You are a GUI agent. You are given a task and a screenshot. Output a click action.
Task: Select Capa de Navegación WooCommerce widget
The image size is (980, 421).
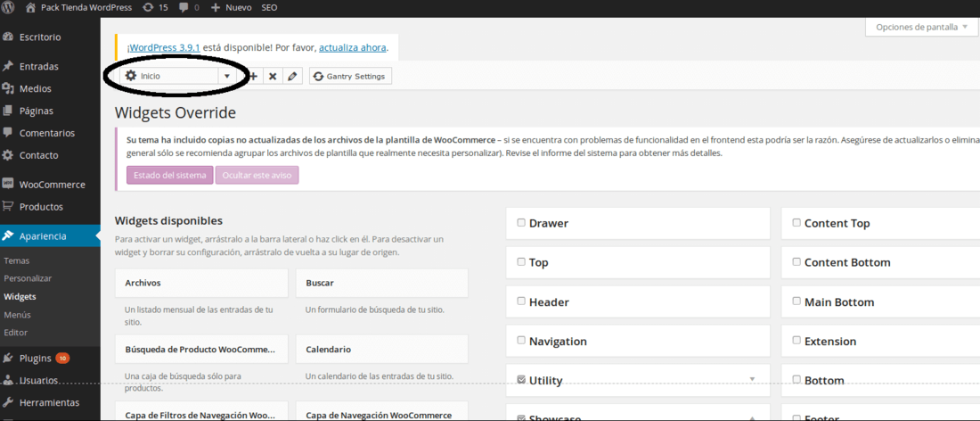point(382,411)
